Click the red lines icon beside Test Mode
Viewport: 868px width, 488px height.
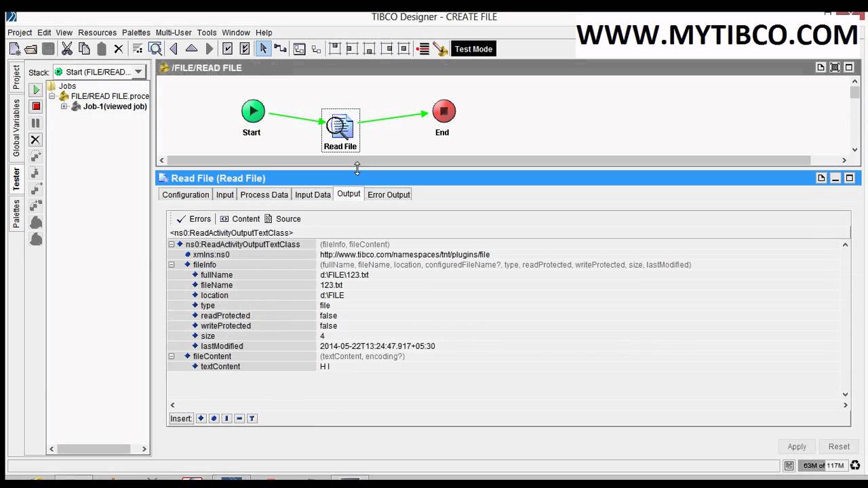point(423,49)
